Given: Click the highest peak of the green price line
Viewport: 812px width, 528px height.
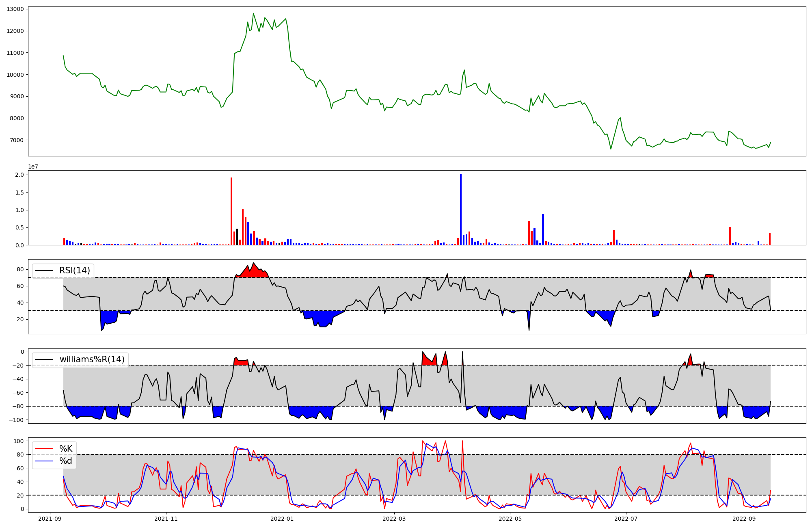Looking at the screenshot, I should (253, 13).
